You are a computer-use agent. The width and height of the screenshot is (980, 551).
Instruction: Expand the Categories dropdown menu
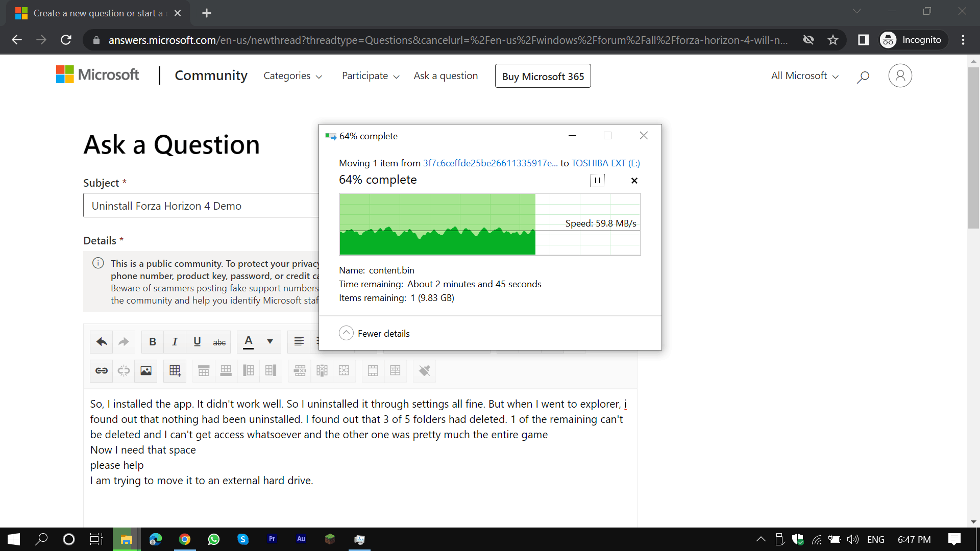click(x=293, y=76)
